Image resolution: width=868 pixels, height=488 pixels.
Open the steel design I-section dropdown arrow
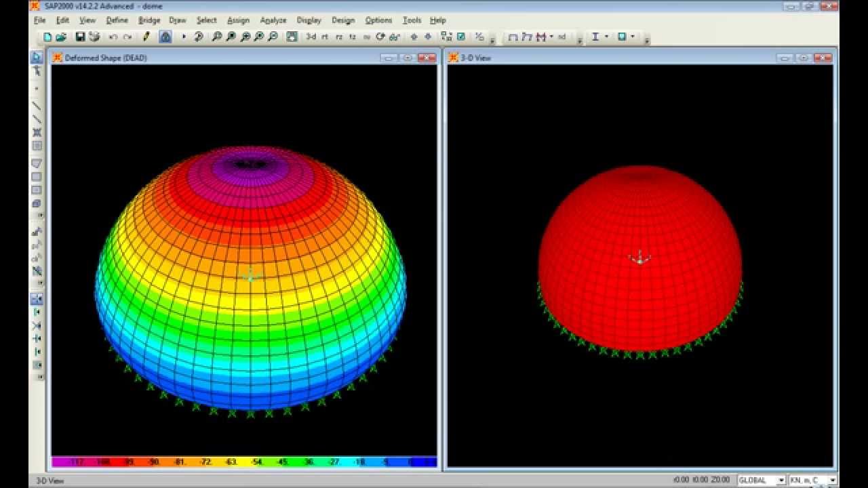pos(606,37)
